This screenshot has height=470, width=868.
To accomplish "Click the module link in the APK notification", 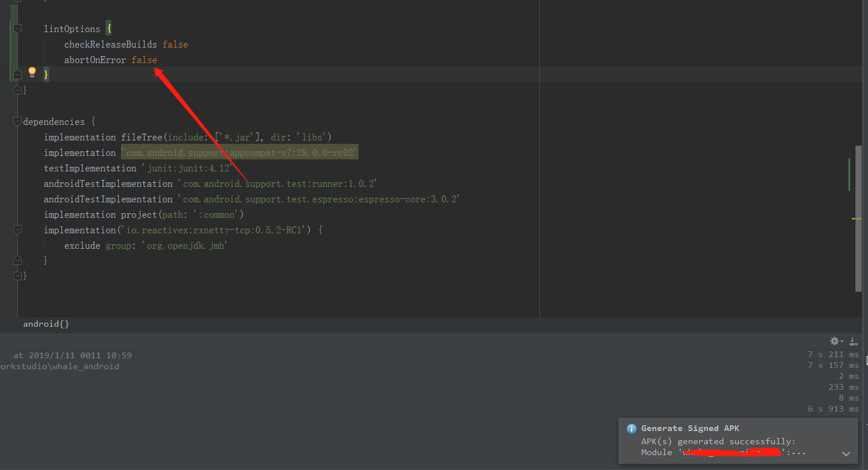I will [729, 452].
